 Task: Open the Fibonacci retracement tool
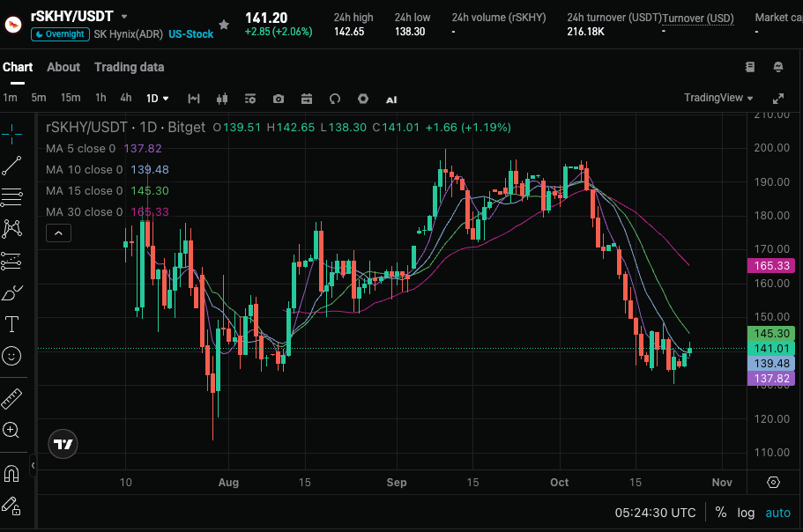(11, 197)
